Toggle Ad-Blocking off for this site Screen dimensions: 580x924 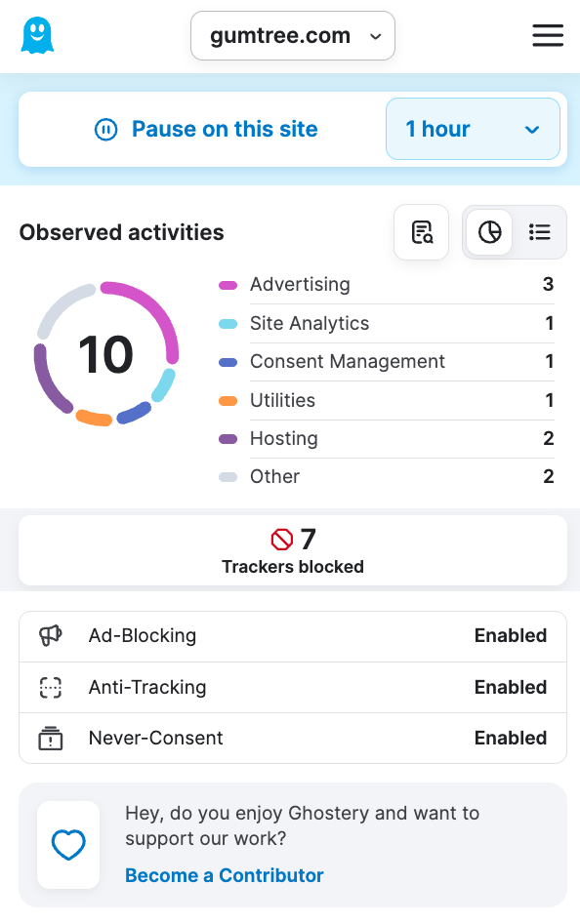(511, 635)
